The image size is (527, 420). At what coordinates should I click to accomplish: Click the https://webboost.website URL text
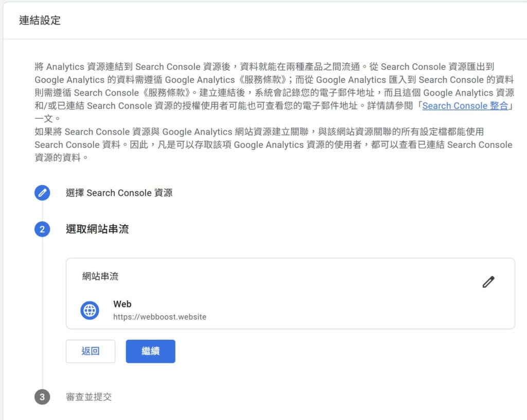[x=159, y=317]
